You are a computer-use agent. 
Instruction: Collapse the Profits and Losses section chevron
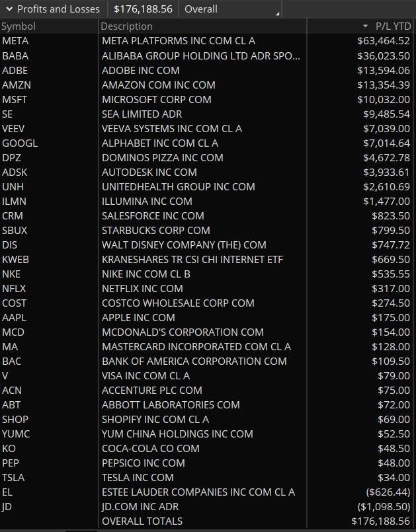pos(9,9)
